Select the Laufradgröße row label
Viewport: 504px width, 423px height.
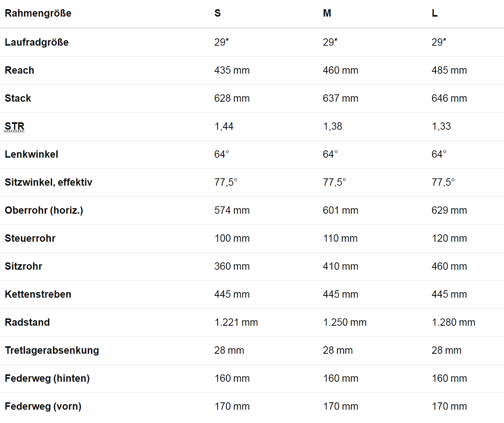[x=36, y=42]
